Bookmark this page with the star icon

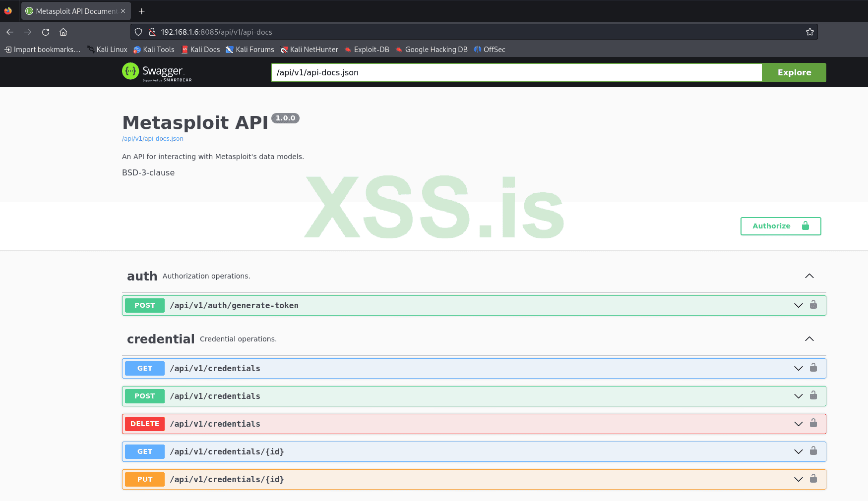point(810,32)
